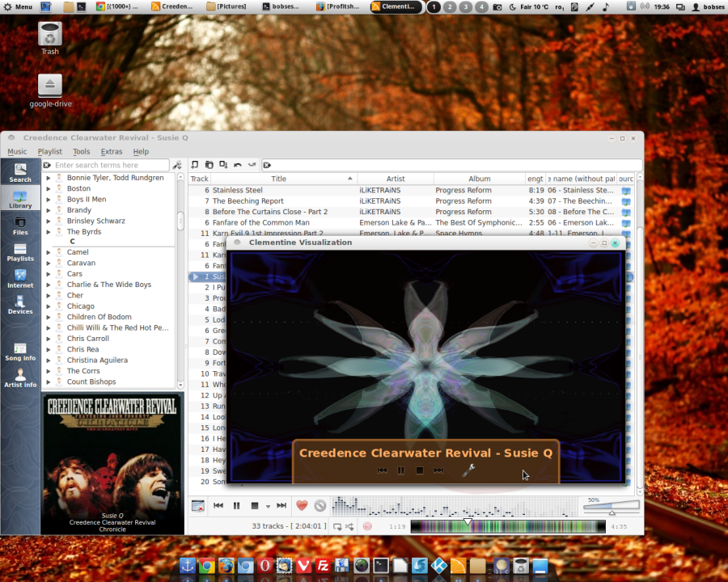Image resolution: width=728 pixels, height=582 pixels.
Task: Open library search options wrench icon
Action: [x=177, y=165]
